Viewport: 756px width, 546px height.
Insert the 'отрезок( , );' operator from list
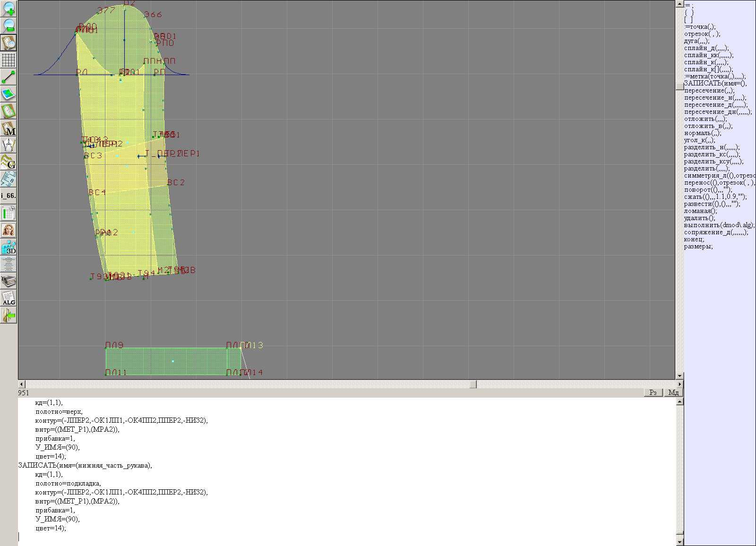click(702, 34)
